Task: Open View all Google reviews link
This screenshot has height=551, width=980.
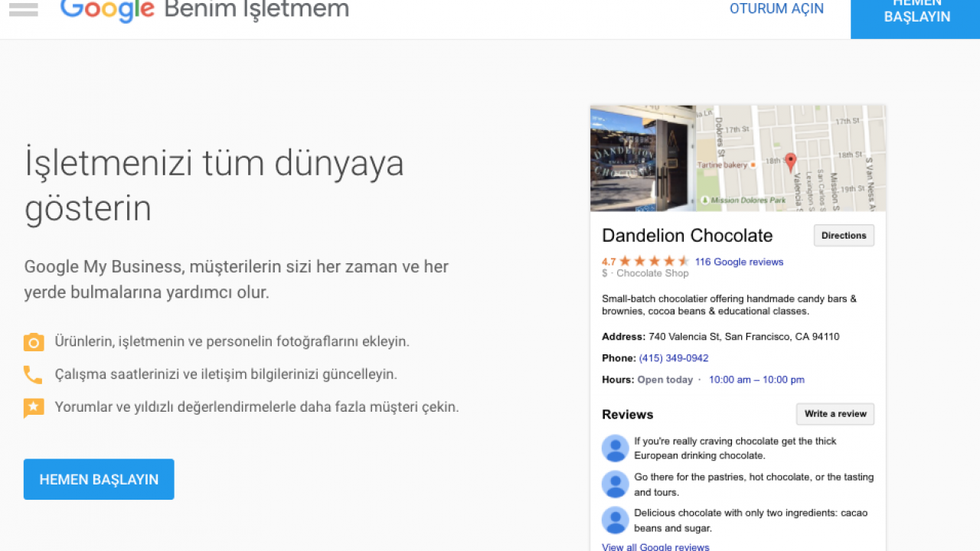Action: pos(655,546)
